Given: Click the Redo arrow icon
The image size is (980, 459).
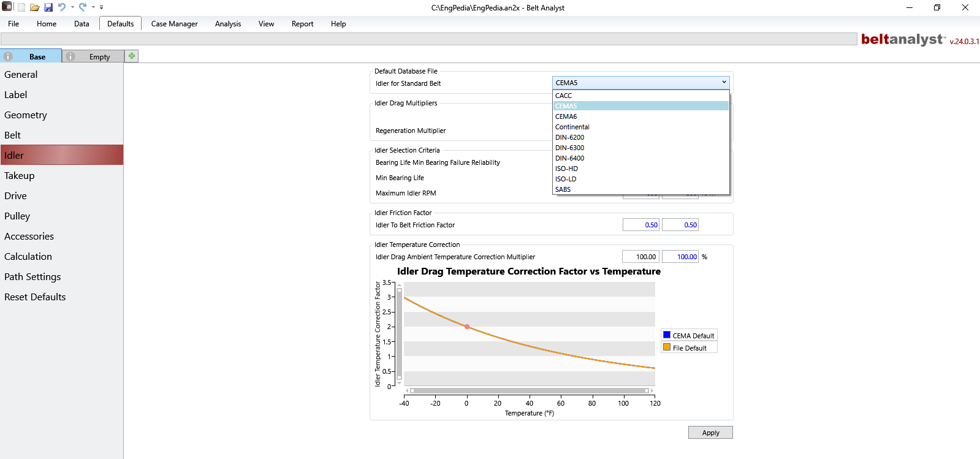Looking at the screenshot, I should click(83, 7).
